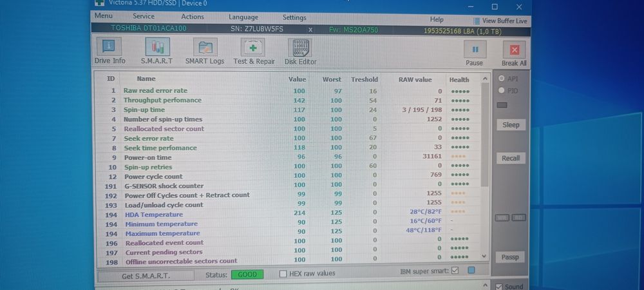
Task: Select the G-SENSOR shock counter row
Action: (289, 186)
